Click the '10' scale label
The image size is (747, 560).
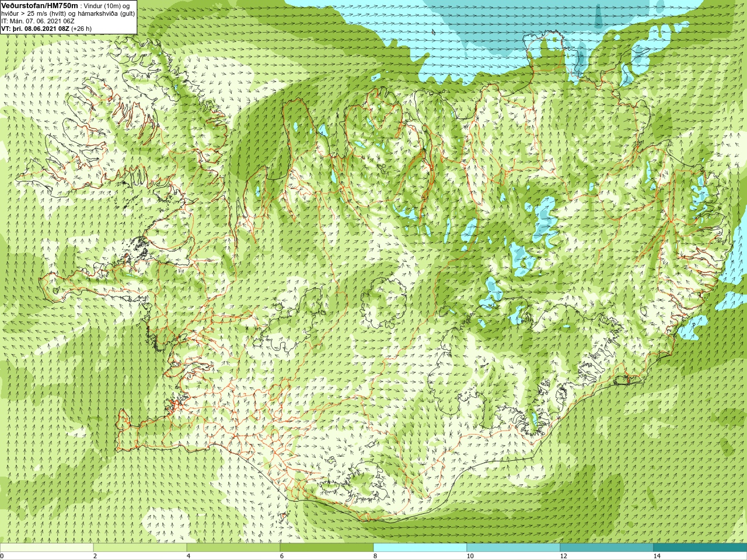(470, 556)
